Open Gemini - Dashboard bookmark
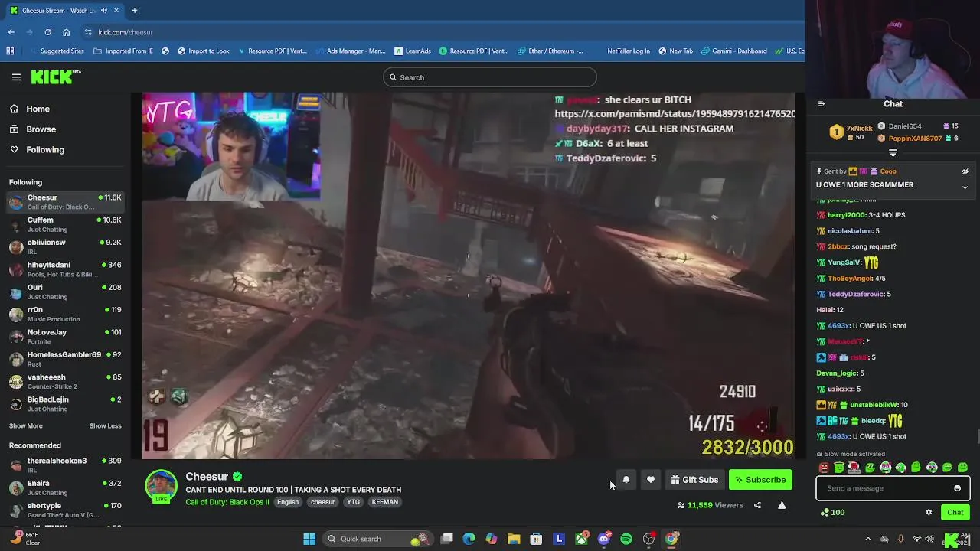Image resolution: width=980 pixels, height=551 pixels. tap(733, 51)
